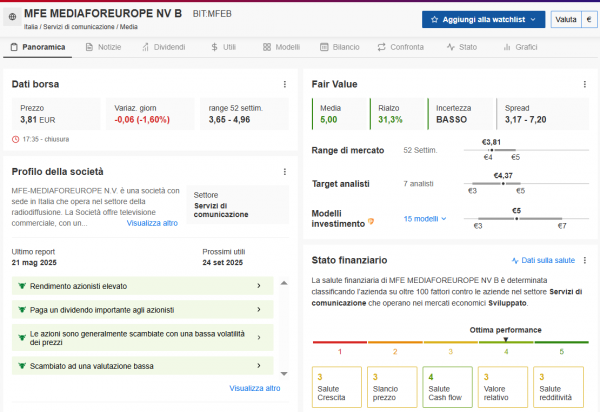Click the insights list scroll down arrow
The image size is (600, 412).
(284, 374)
